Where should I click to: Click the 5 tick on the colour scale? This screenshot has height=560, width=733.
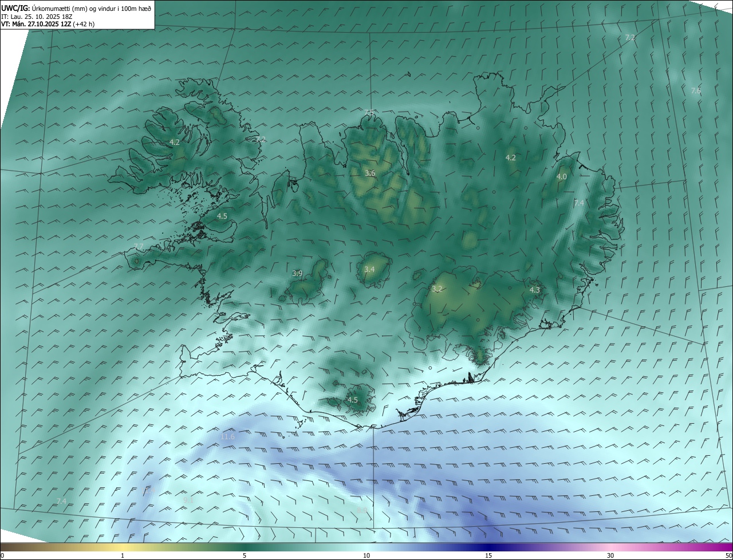[245, 555]
